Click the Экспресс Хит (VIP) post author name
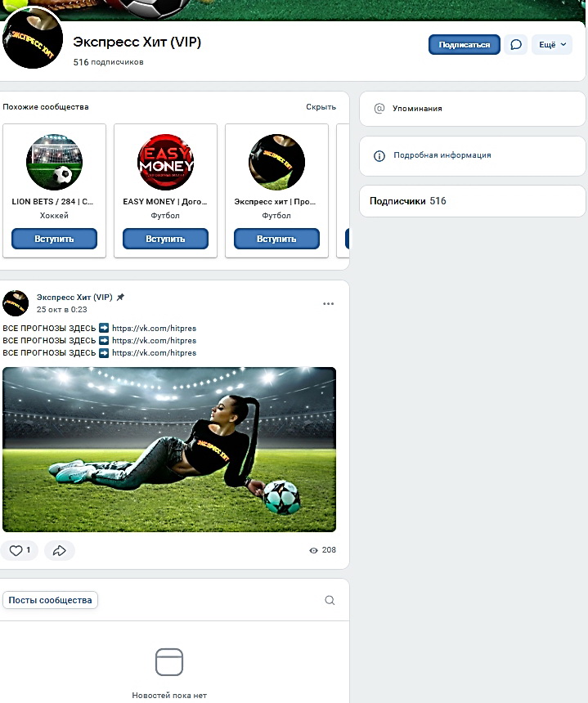 pyautogui.click(x=74, y=298)
